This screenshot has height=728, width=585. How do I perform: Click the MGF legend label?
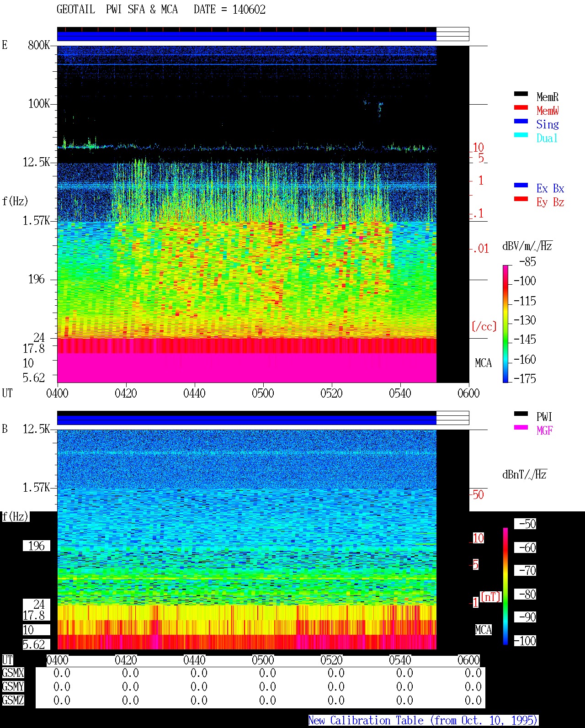click(545, 430)
